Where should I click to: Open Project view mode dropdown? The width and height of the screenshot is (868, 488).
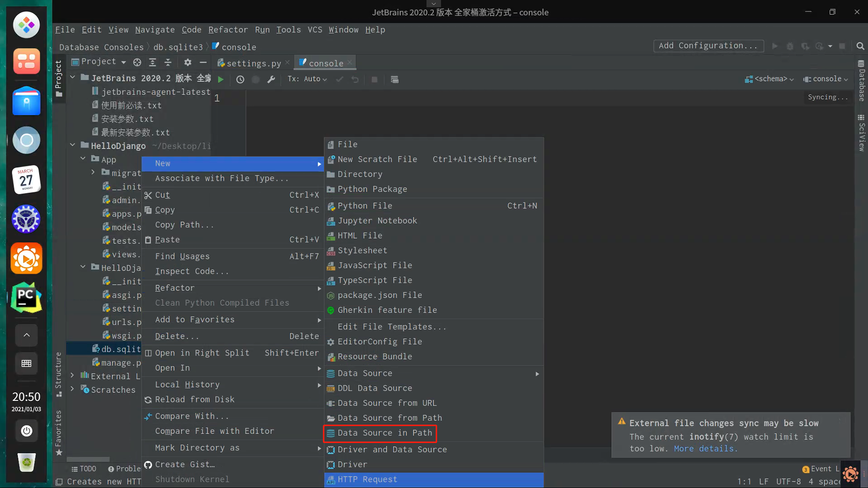(99, 62)
